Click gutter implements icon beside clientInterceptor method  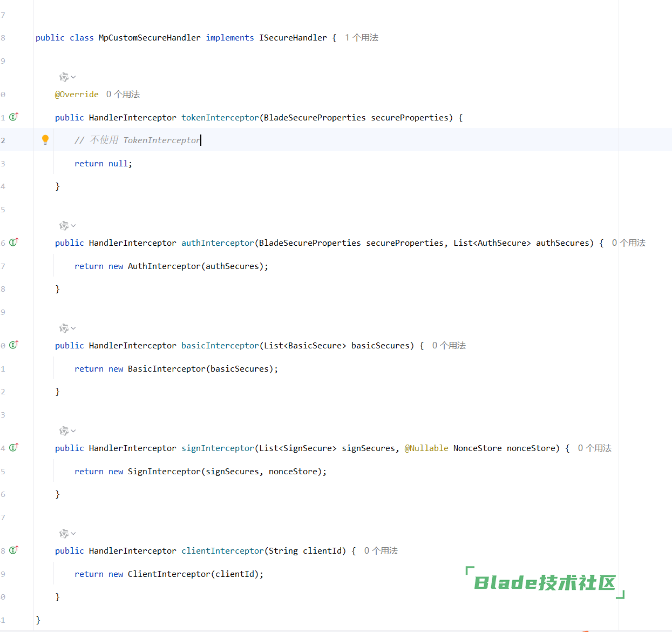(14, 550)
